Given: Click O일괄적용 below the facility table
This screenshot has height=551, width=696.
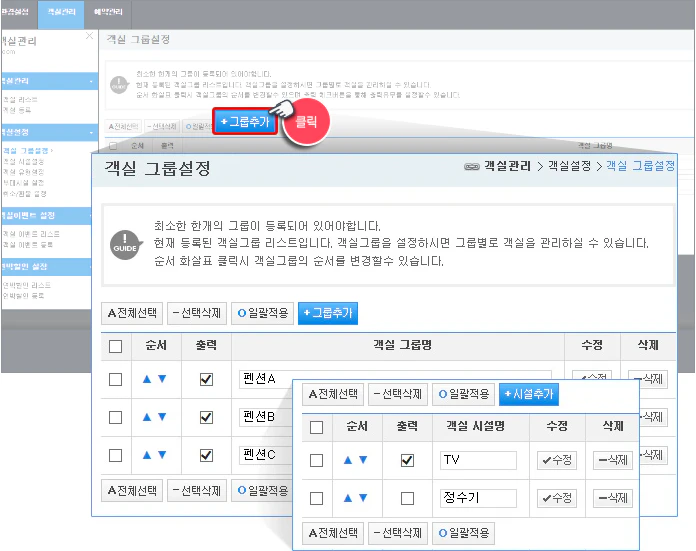Looking at the screenshot, I should coord(464,533).
